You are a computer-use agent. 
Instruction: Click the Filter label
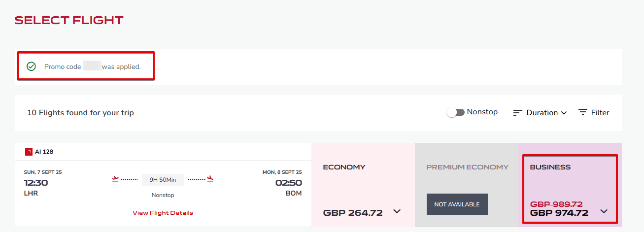coord(600,113)
